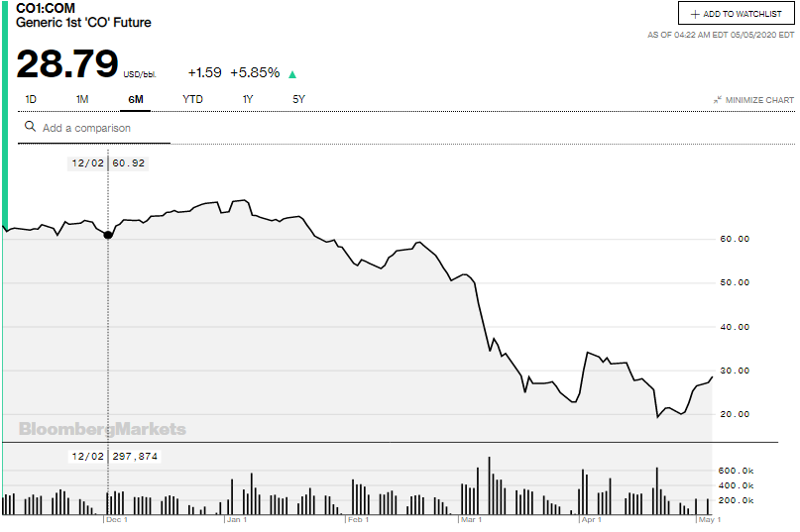Select the 6M time range tab
The height and width of the screenshot is (532, 800).
(136, 99)
